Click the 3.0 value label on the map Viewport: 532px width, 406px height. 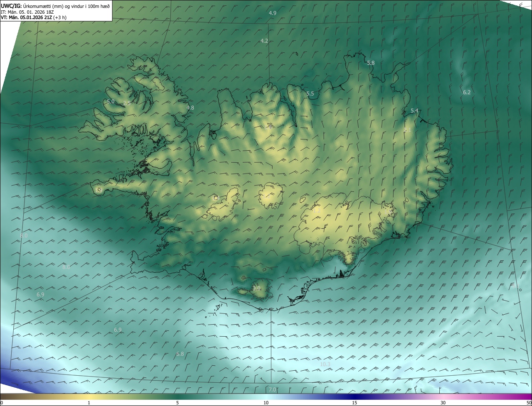click(257, 288)
